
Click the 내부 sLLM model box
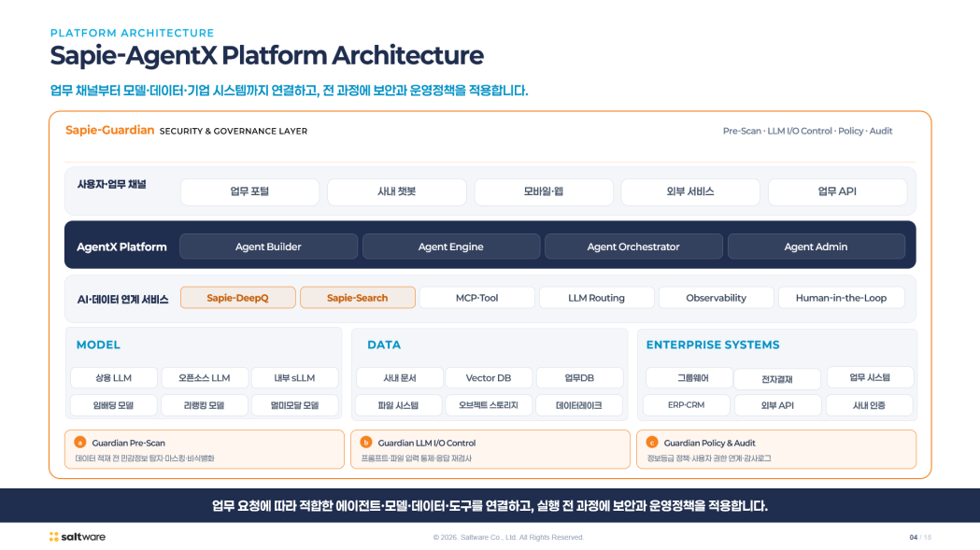click(295, 378)
